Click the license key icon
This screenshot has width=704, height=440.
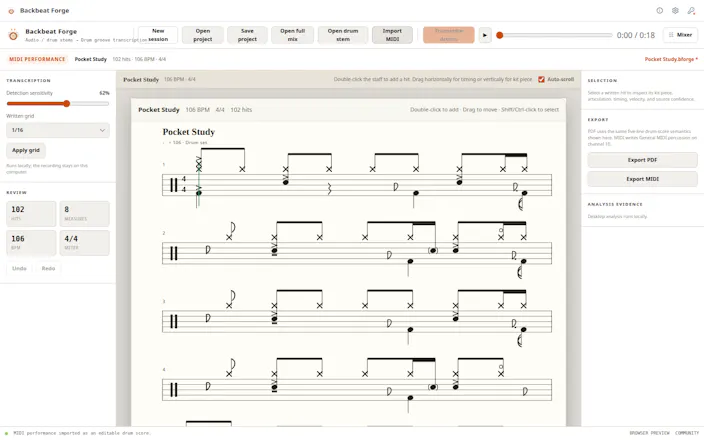(x=691, y=10)
